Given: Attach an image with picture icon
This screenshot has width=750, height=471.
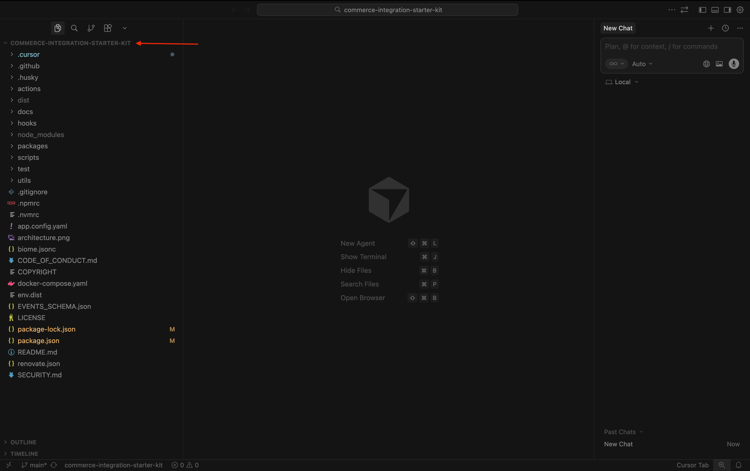Looking at the screenshot, I should (719, 64).
